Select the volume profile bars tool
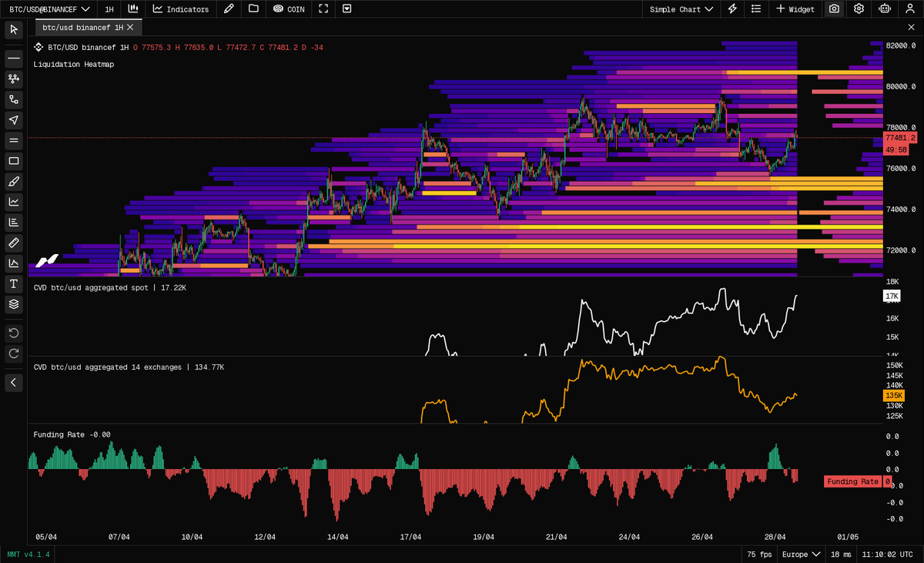The image size is (924, 563). point(13,222)
